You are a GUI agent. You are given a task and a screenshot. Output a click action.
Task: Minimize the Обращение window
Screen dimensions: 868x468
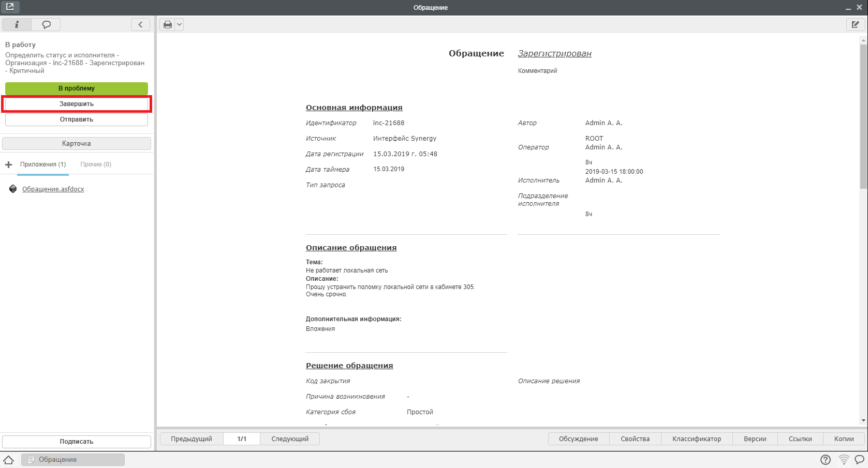(848, 8)
